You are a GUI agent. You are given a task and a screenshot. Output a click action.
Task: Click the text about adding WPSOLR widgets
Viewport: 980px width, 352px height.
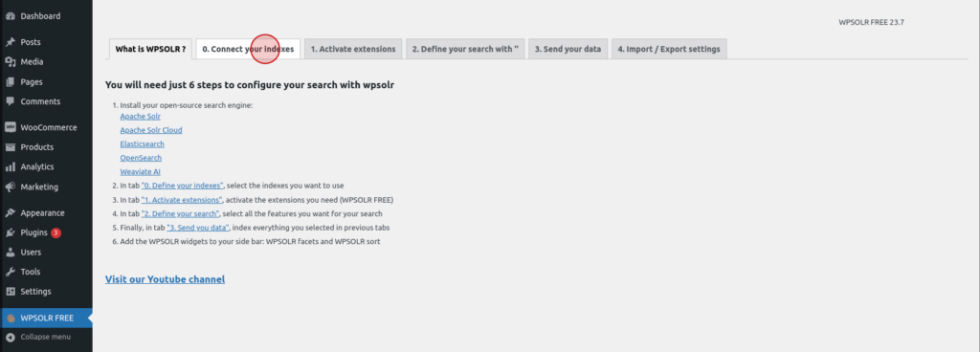[250, 241]
